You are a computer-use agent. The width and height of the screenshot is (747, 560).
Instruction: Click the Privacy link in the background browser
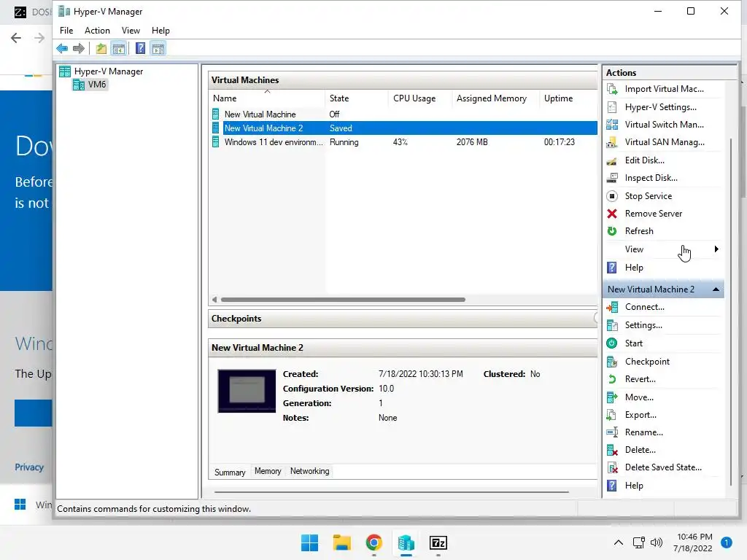[29, 467]
